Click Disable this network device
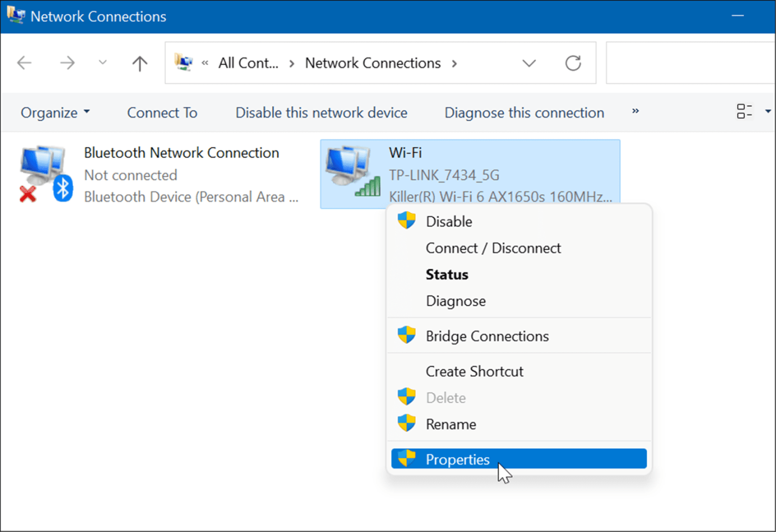Screen dimensions: 776x532 pos(321,112)
